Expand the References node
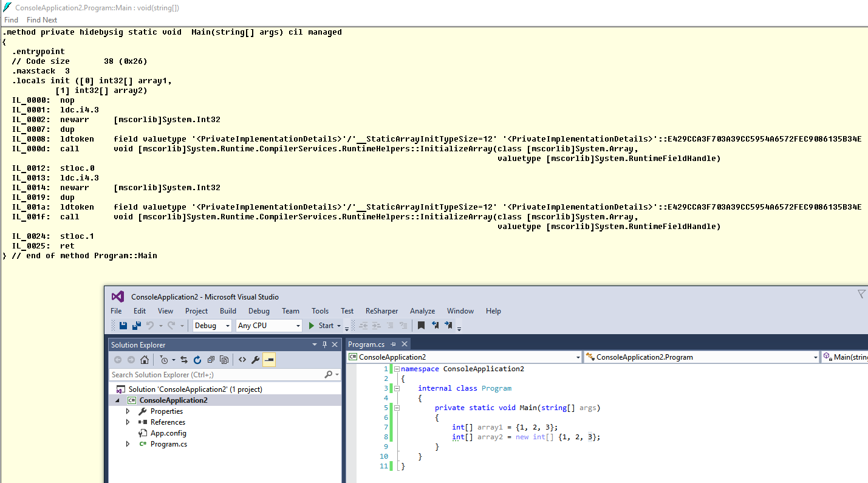This screenshot has width=868, height=483. [x=128, y=422]
